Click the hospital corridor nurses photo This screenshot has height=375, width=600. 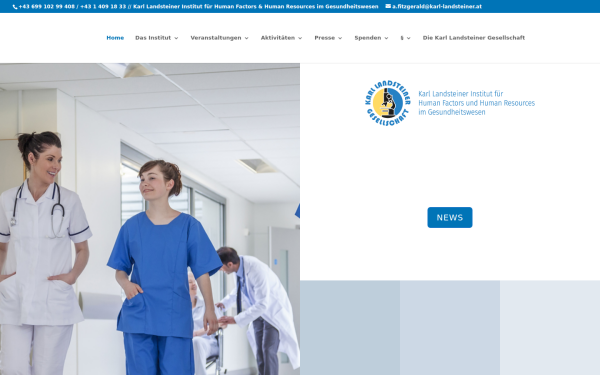pyautogui.click(x=150, y=219)
